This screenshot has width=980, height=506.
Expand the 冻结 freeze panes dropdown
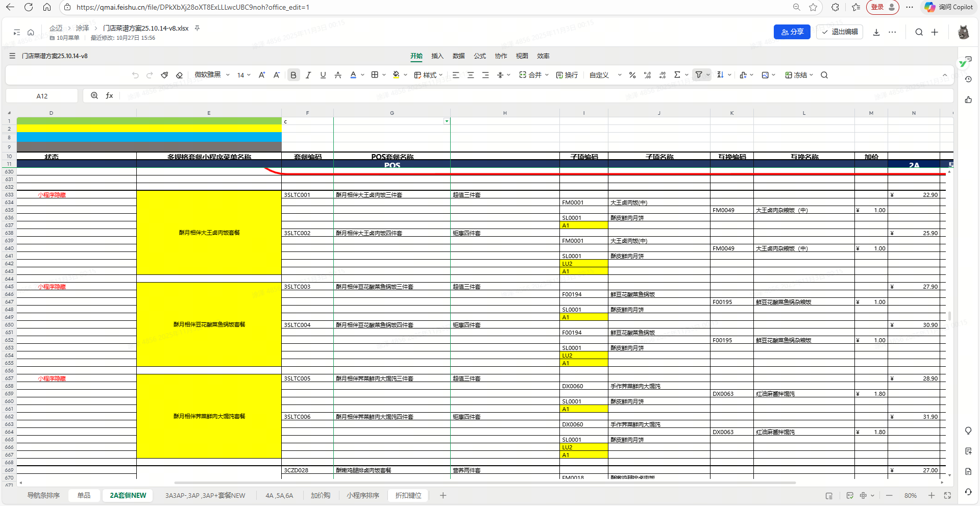(x=799, y=75)
